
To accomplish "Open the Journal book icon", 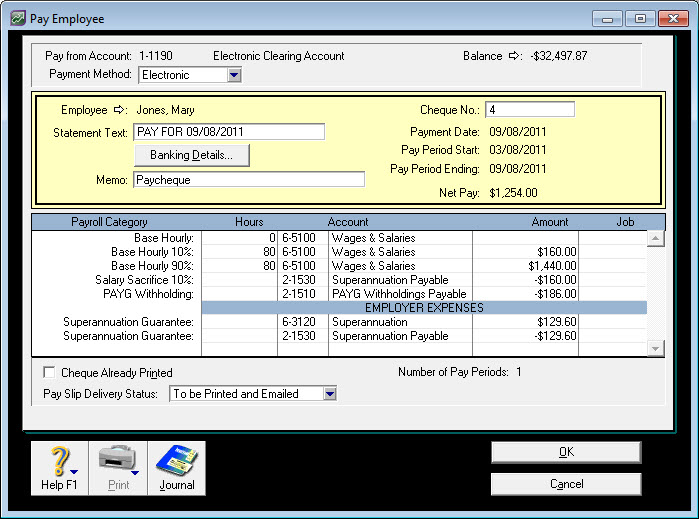I will pos(177,461).
